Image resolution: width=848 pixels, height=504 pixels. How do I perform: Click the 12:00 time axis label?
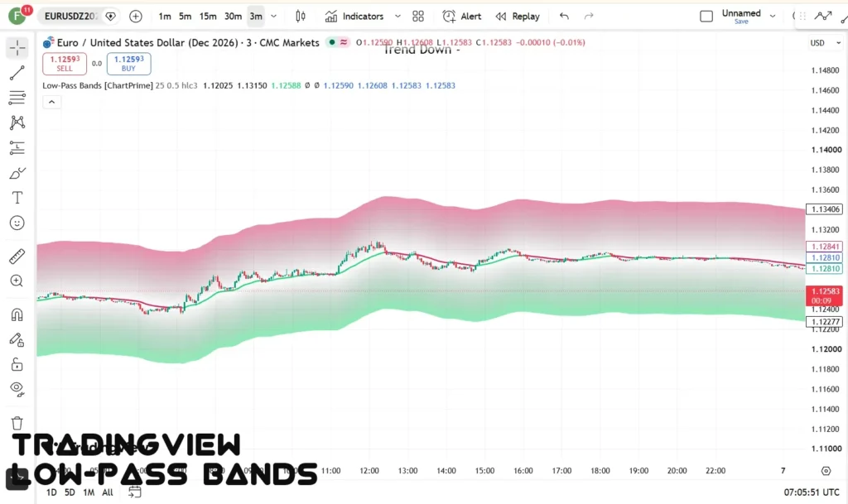click(x=369, y=471)
